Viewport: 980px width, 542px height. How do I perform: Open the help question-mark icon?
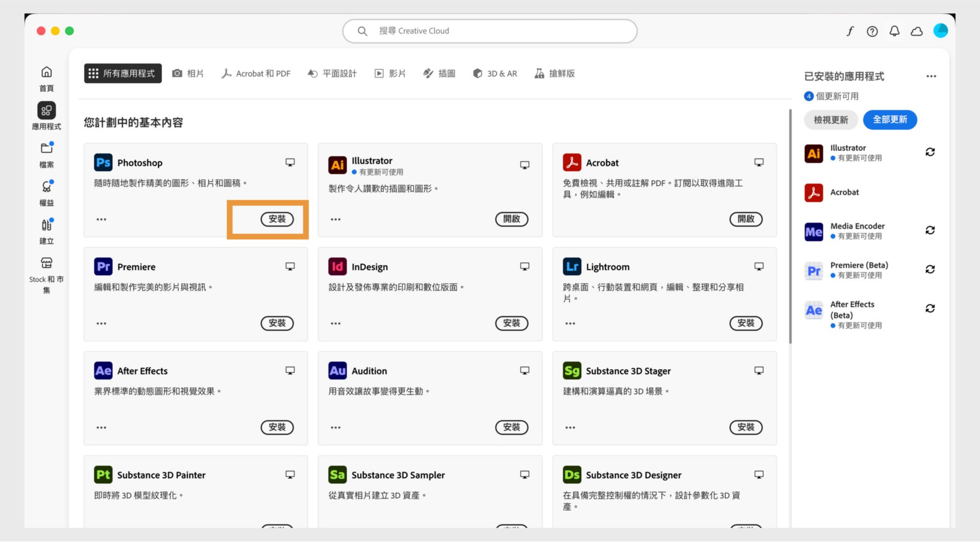tap(872, 31)
